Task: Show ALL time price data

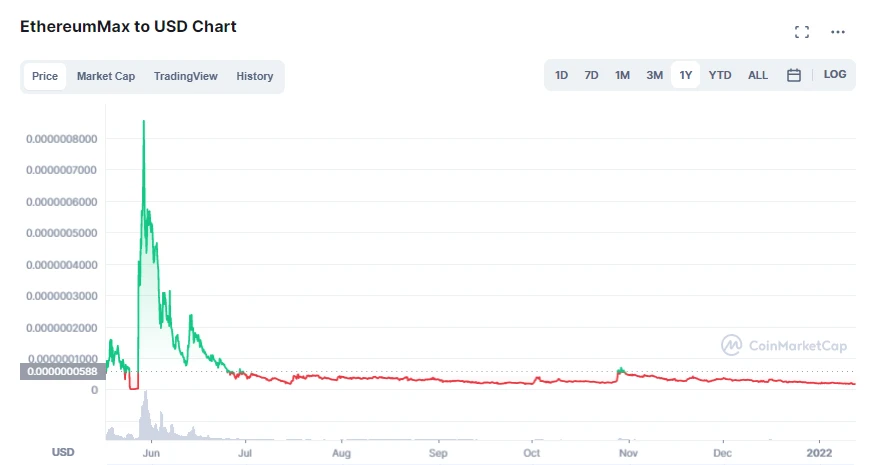Action: pos(758,75)
